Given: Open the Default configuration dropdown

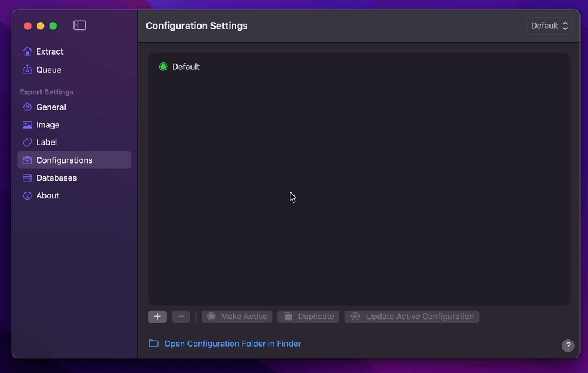Looking at the screenshot, I should pos(549,26).
